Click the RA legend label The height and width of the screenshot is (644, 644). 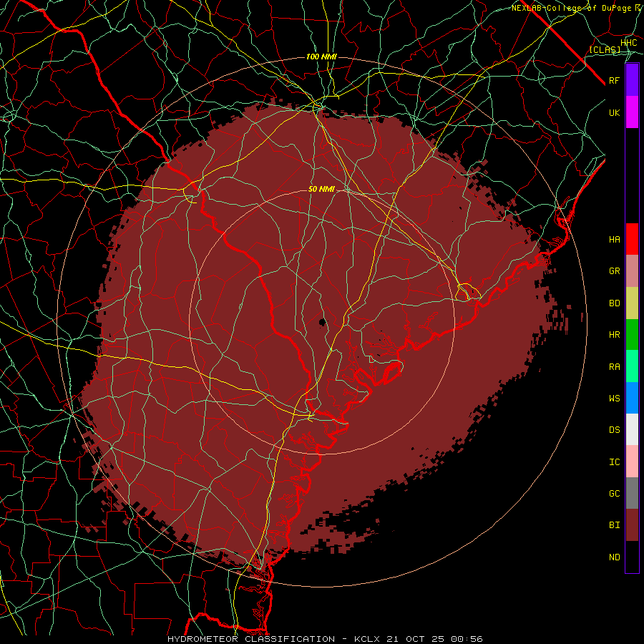[x=614, y=367]
